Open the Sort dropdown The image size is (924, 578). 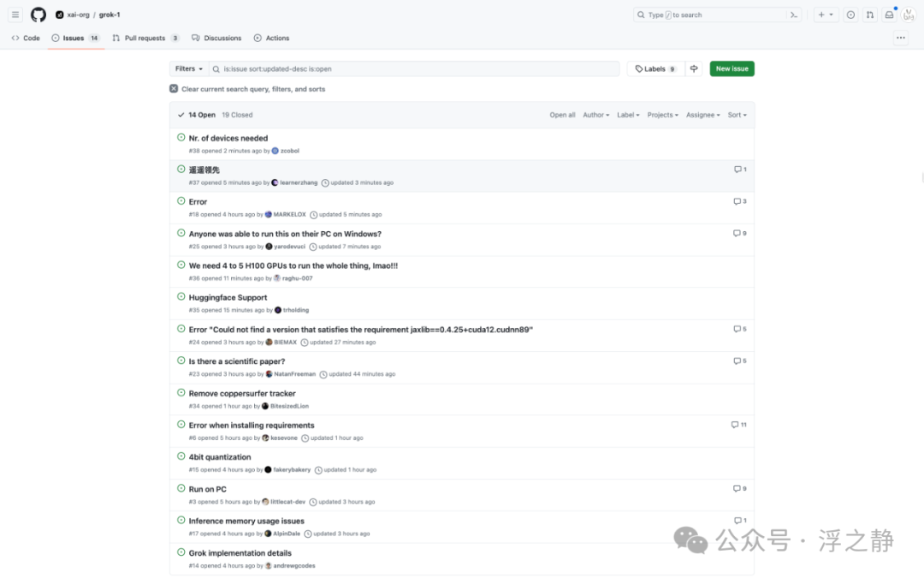point(737,115)
